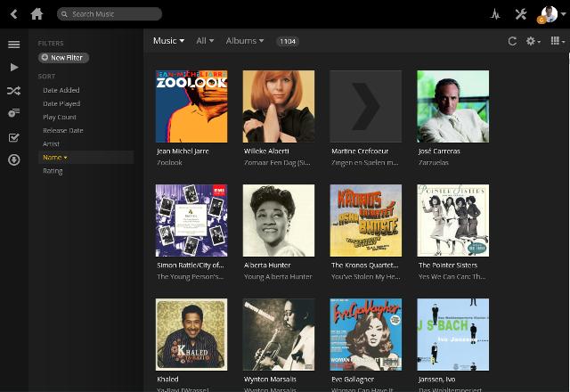Sort by Play Count
Screen dimensions: 570x392
click(x=60, y=117)
